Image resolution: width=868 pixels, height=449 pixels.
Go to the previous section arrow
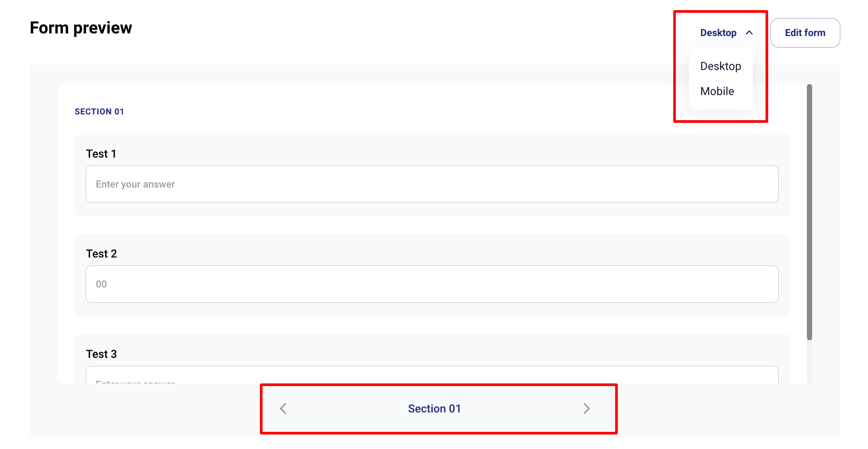[283, 409]
